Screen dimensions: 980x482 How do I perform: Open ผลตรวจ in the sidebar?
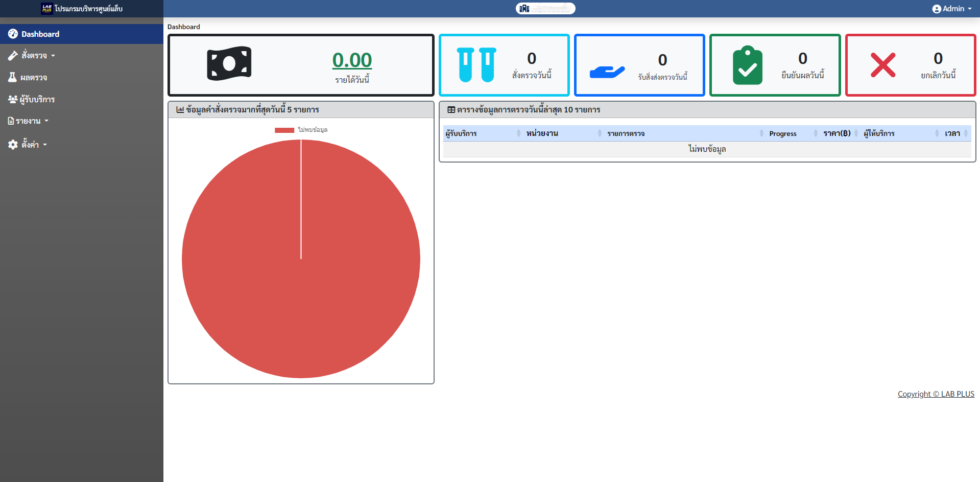click(34, 78)
